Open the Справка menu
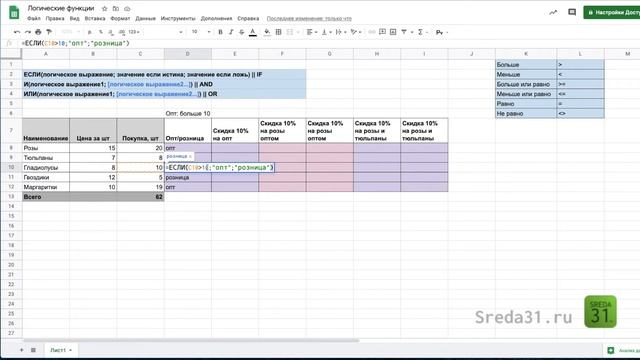This screenshot has height=360, width=640. point(248,18)
